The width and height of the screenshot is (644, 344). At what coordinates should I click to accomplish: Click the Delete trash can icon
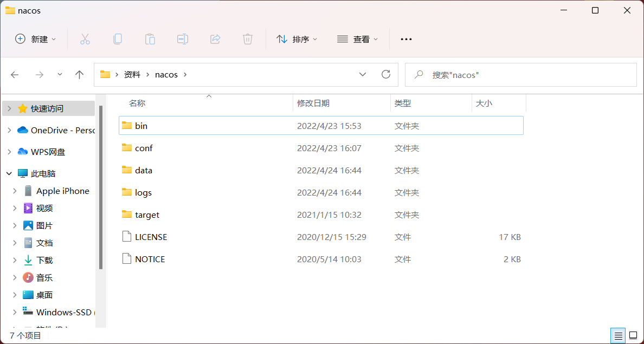(x=247, y=39)
